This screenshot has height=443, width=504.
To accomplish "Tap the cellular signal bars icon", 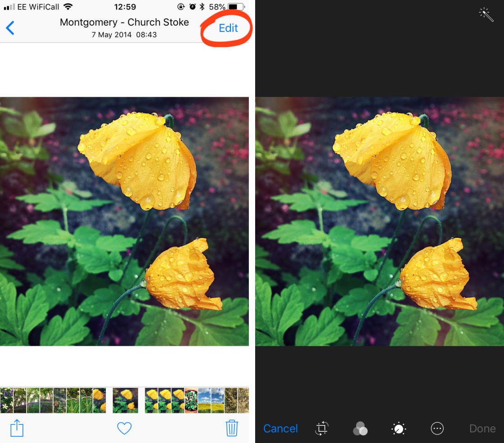I will [x=9, y=7].
